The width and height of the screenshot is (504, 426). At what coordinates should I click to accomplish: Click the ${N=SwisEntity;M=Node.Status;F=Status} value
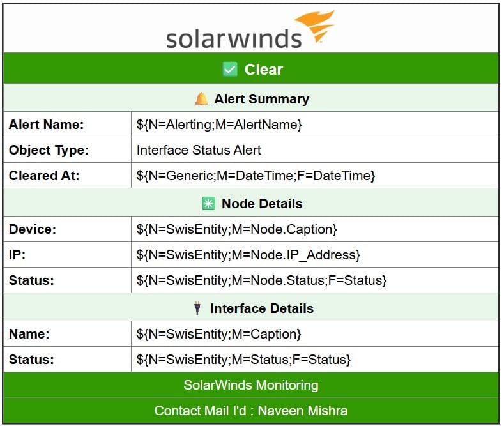(261, 280)
